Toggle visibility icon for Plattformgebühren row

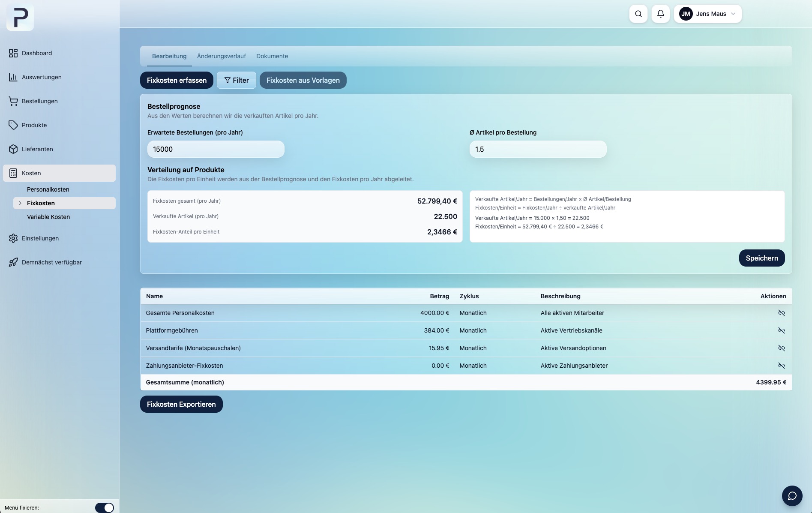click(781, 330)
